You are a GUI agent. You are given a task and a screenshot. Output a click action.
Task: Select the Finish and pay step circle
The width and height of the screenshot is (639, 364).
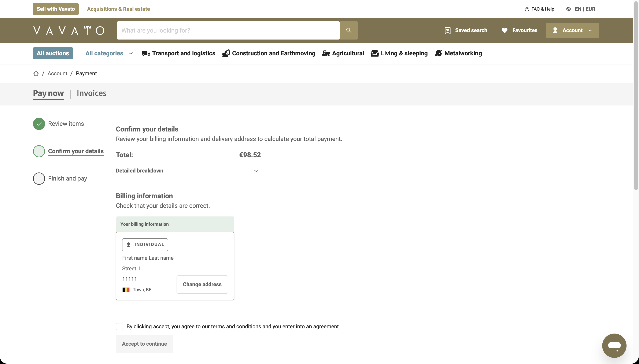39,178
